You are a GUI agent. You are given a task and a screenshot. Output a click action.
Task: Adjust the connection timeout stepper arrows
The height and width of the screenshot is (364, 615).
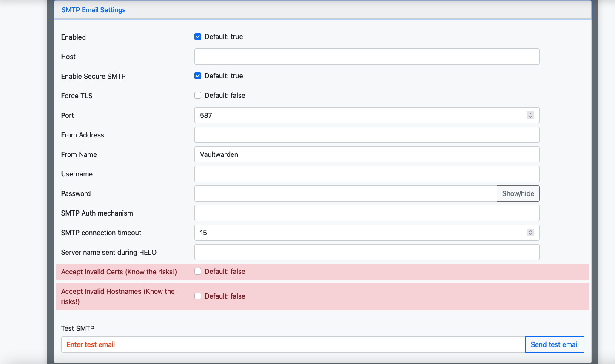(530, 233)
